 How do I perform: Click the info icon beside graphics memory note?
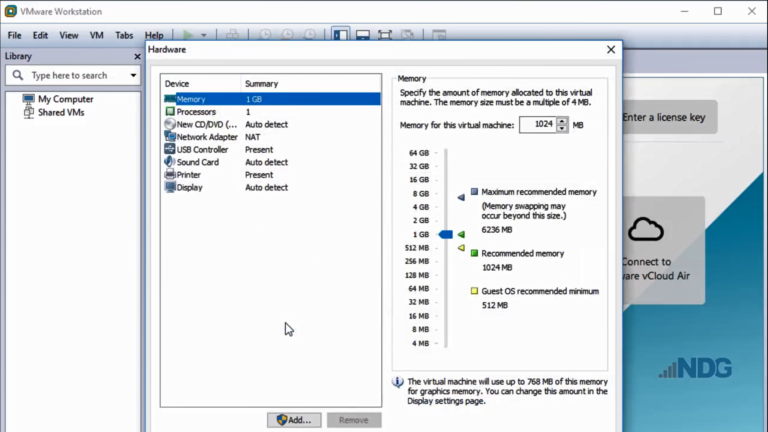[398, 382]
